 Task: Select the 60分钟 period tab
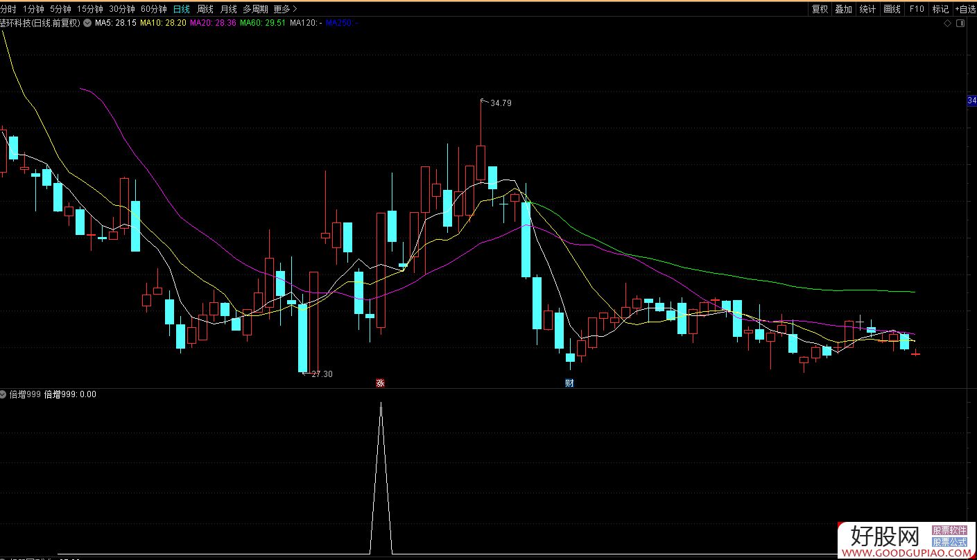click(x=153, y=9)
